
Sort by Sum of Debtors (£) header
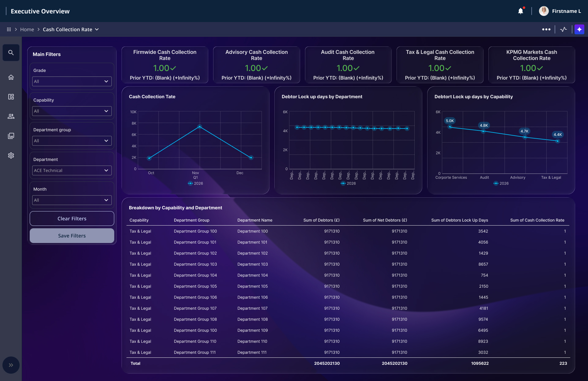(x=321, y=220)
